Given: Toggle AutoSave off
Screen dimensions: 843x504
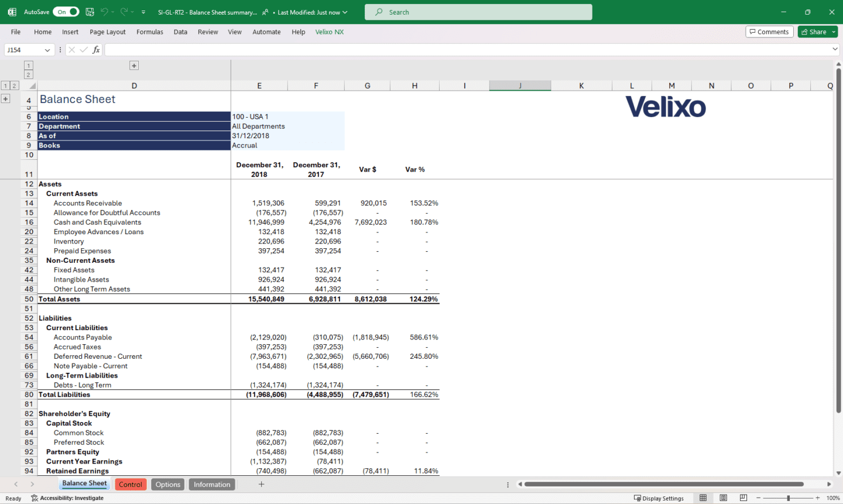Looking at the screenshot, I should point(66,12).
